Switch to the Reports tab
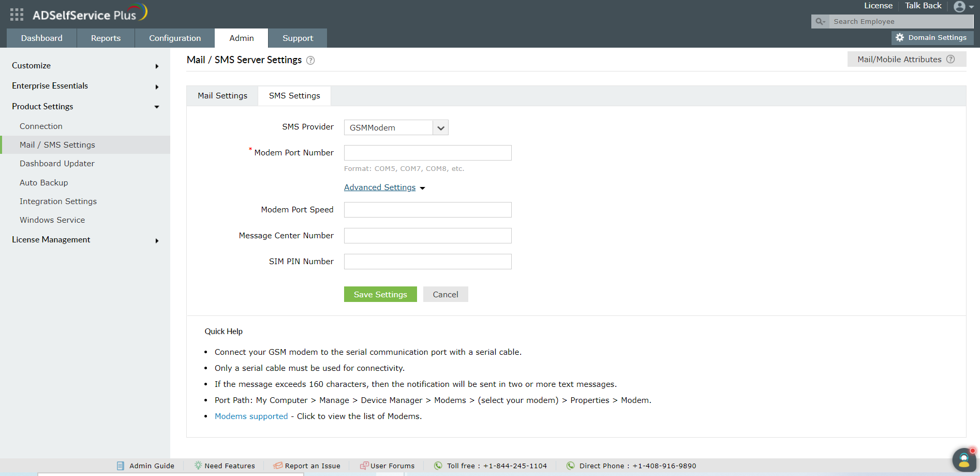Viewport: 980px width, 476px height. coord(106,38)
